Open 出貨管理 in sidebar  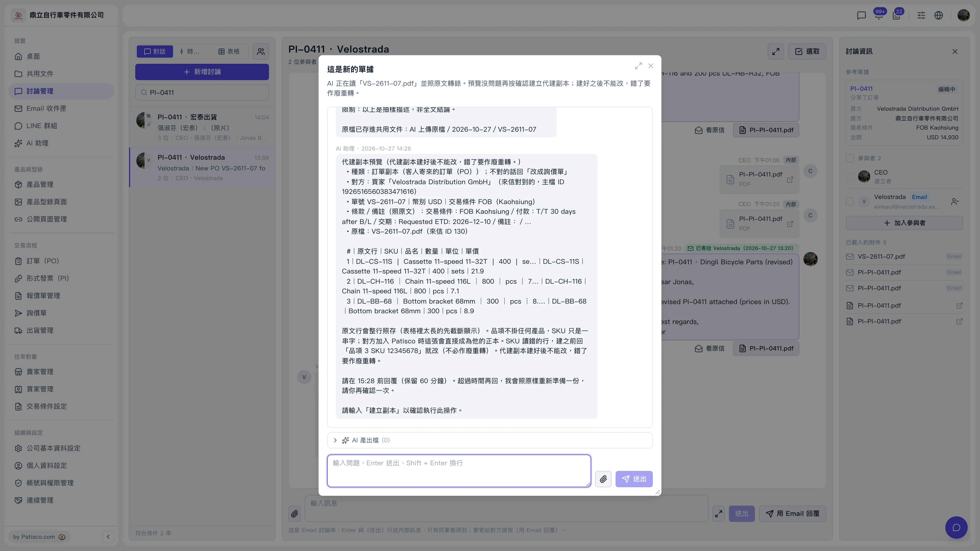pos(61,330)
